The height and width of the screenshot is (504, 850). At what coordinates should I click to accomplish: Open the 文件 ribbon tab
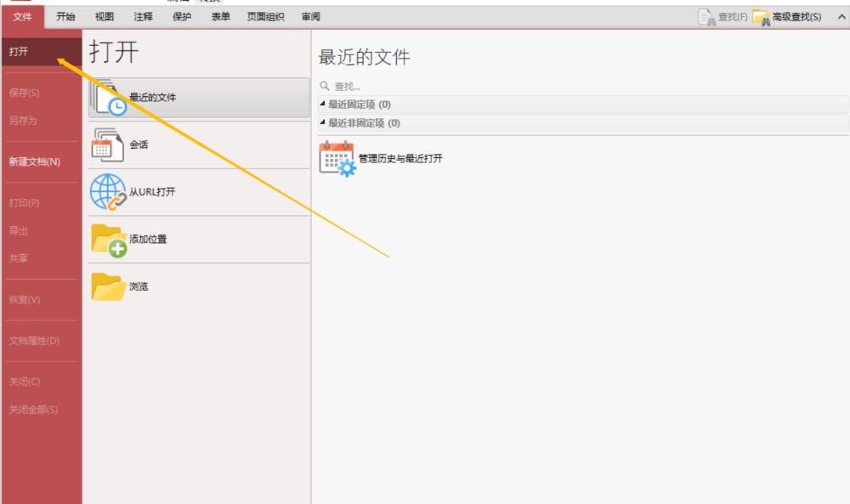click(x=22, y=17)
